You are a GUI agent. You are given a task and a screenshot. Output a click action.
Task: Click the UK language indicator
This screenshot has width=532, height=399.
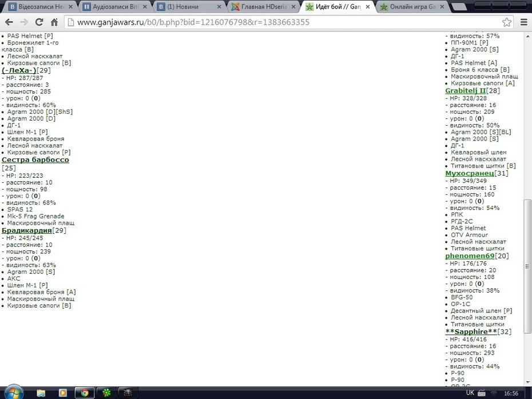[x=470, y=393]
